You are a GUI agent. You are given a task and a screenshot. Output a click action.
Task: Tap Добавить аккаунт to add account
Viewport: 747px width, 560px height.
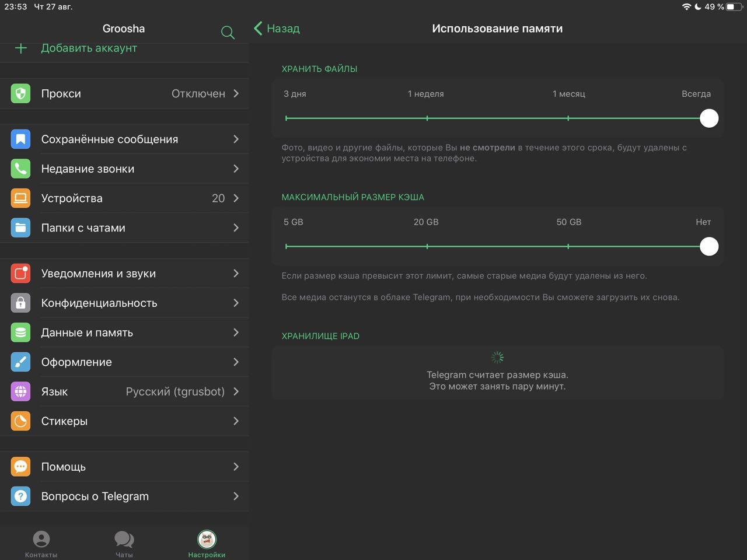click(x=89, y=48)
